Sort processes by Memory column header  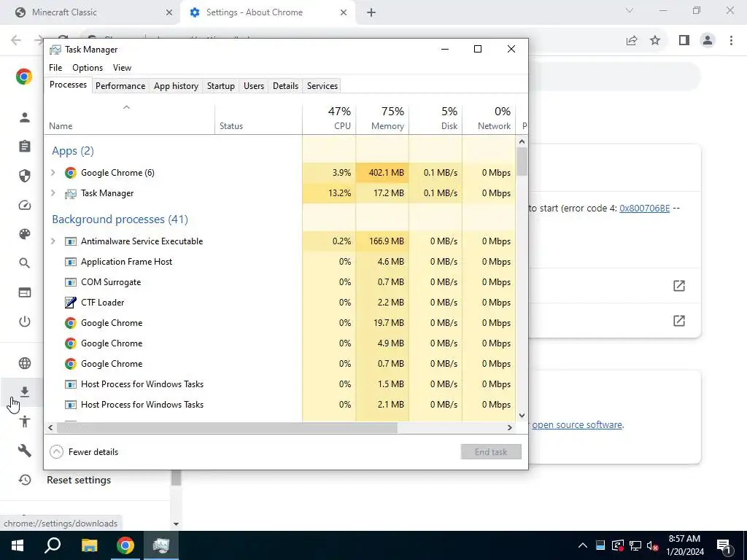pos(382,118)
